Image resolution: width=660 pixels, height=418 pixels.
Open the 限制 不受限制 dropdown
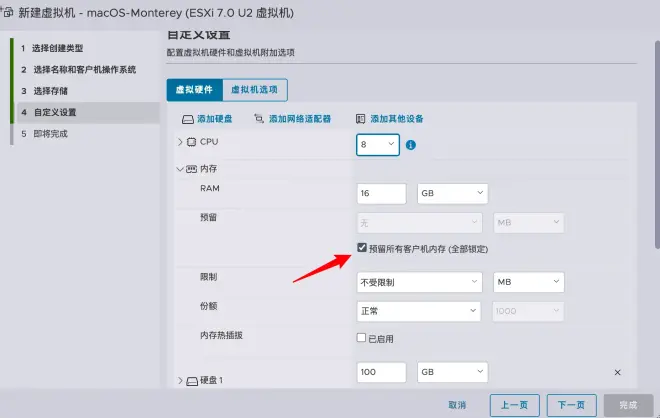419,282
